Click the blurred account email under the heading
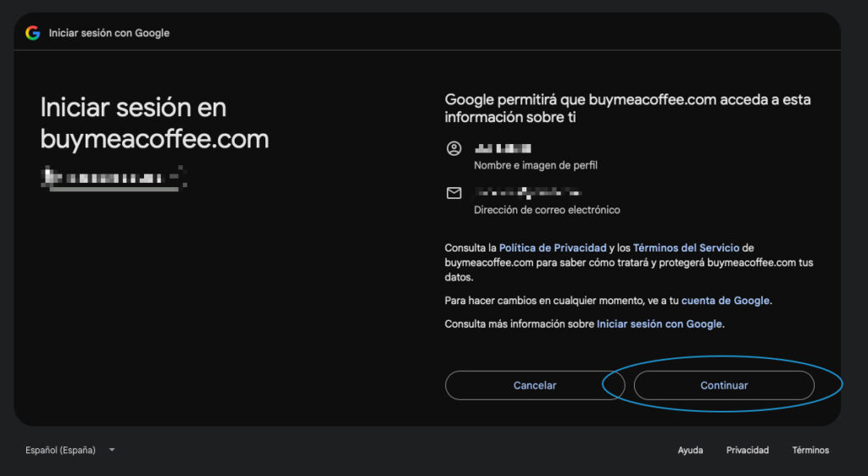868x476 pixels. [x=114, y=178]
